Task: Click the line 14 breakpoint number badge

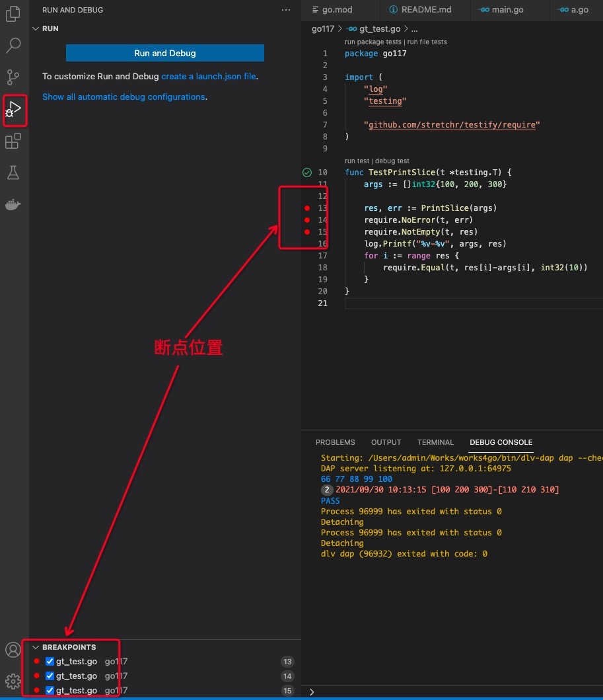Action: click(288, 676)
